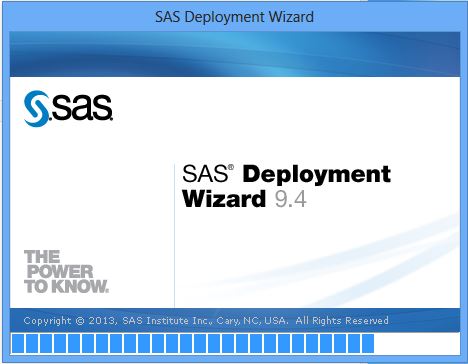This screenshot has height=364, width=468.
Task: Click the registered trademark symbol after SAS
Action: (x=231, y=167)
